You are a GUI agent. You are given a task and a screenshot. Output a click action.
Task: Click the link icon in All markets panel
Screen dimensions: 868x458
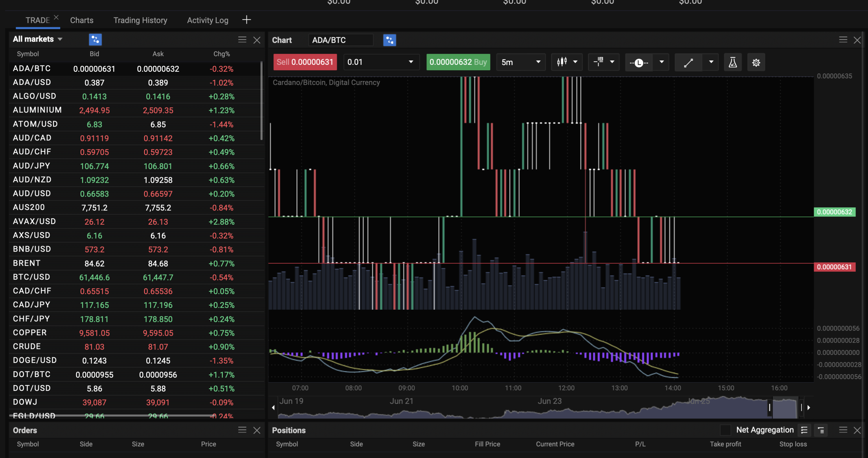(95, 39)
